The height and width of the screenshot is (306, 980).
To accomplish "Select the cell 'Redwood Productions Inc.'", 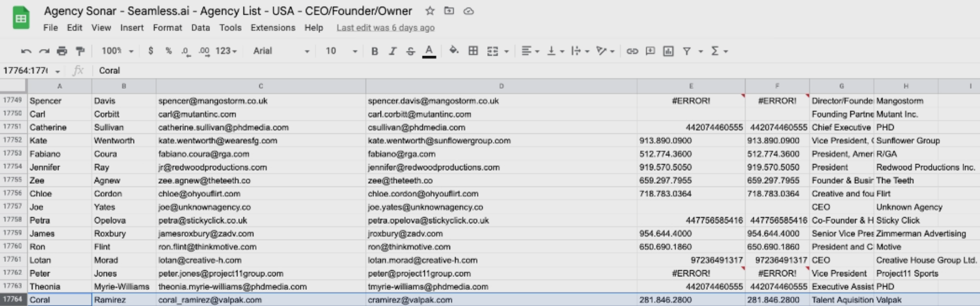I will [x=925, y=167].
